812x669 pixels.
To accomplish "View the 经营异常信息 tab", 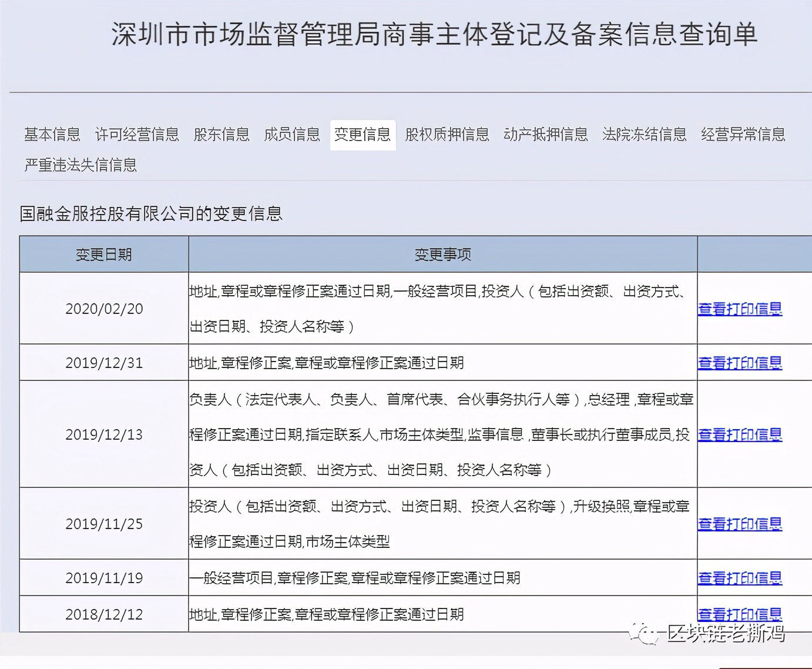I will click(x=743, y=135).
